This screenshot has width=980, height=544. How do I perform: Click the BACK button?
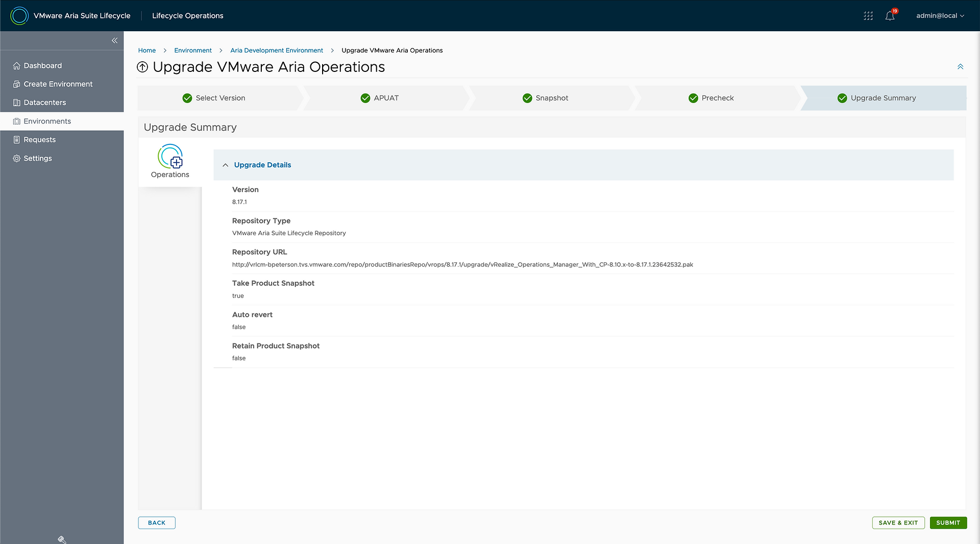[x=157, y=523]
